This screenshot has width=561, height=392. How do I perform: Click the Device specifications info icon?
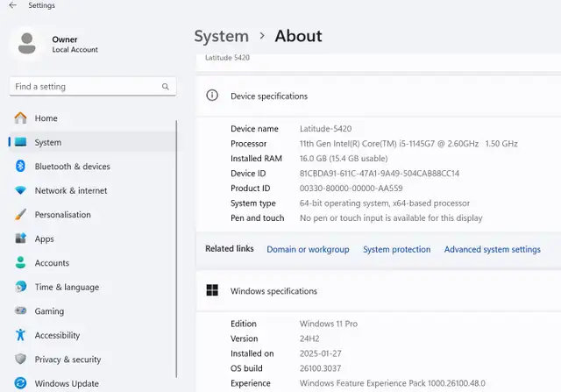click(212, 96)
